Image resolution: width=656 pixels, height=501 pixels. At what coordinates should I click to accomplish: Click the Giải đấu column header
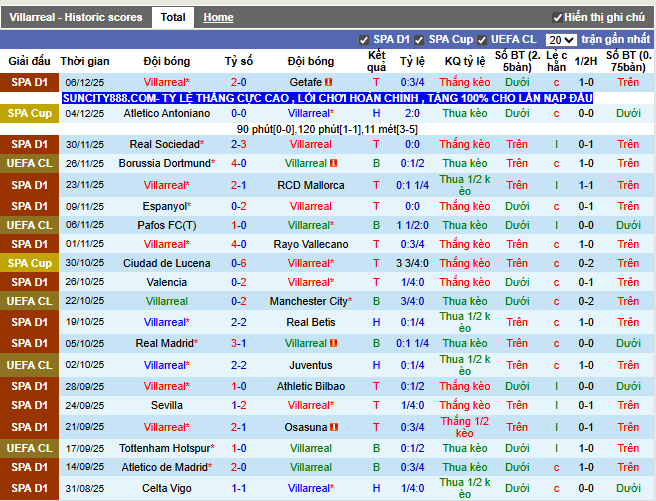(x=29, y=61)
